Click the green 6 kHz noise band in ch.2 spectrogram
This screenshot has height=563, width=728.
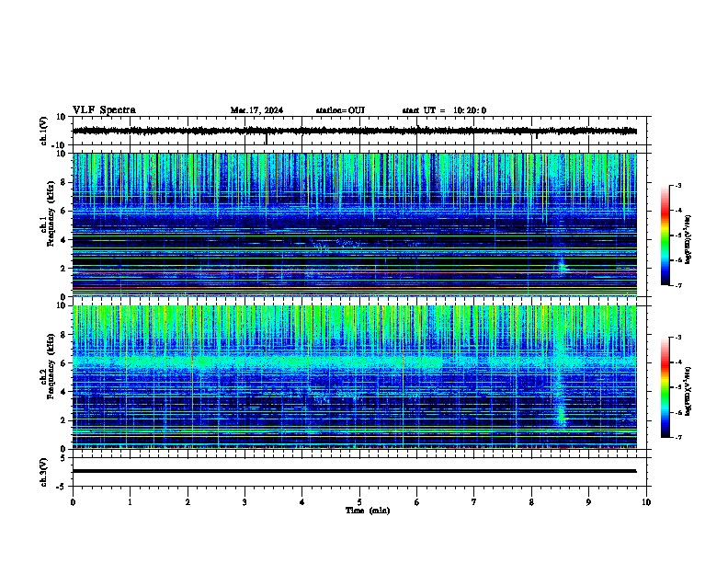tap(354, 361)
